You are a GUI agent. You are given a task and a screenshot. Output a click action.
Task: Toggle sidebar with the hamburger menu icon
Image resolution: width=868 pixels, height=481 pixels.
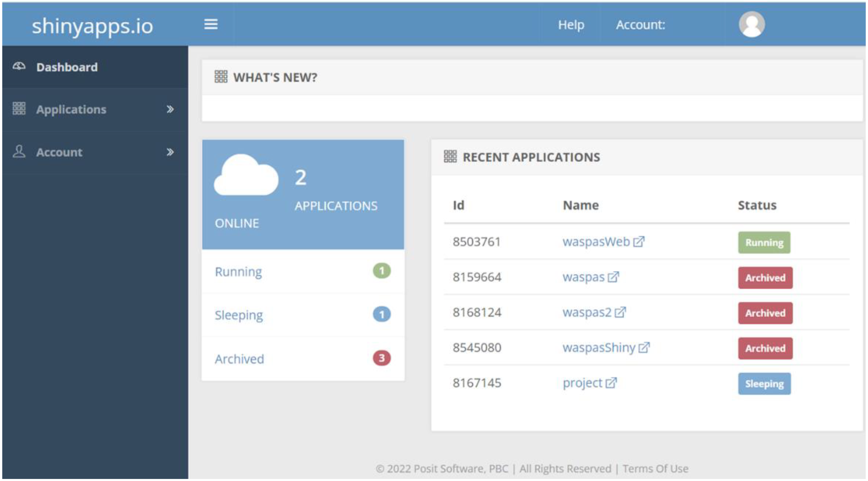(x=211, y=24)
